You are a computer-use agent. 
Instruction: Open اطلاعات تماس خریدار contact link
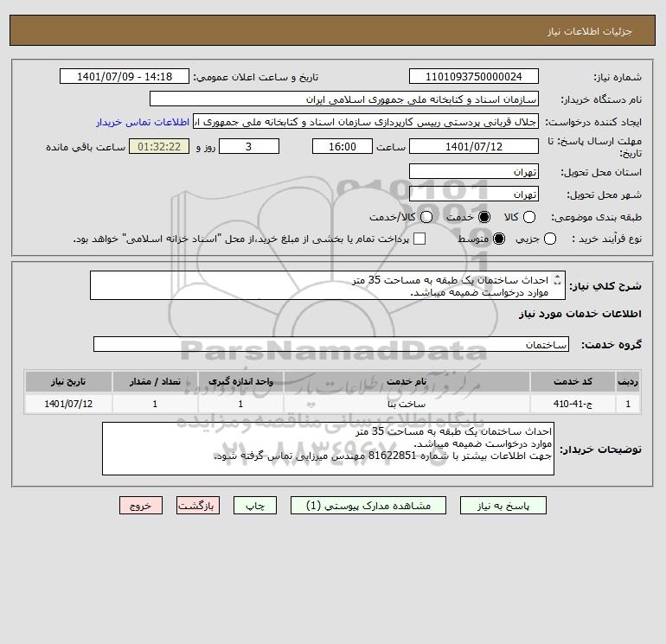coord(143,122)
